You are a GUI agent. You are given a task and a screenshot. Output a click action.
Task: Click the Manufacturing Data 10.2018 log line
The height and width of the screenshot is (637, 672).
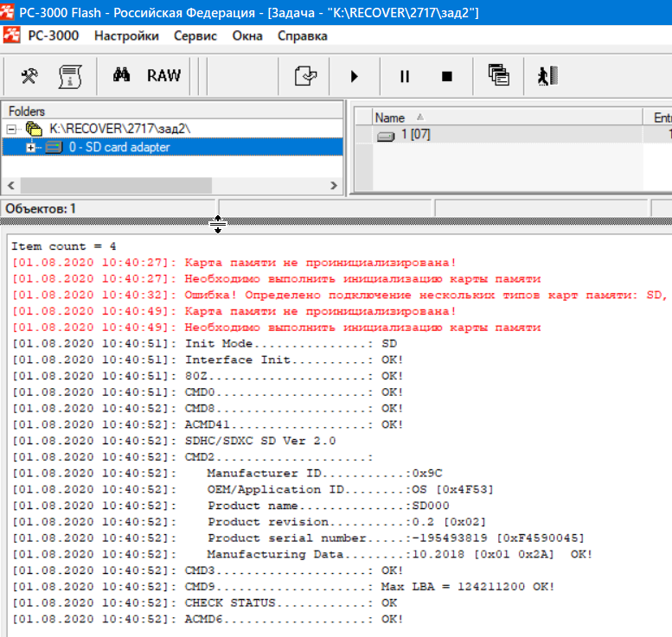pos(302,554)
